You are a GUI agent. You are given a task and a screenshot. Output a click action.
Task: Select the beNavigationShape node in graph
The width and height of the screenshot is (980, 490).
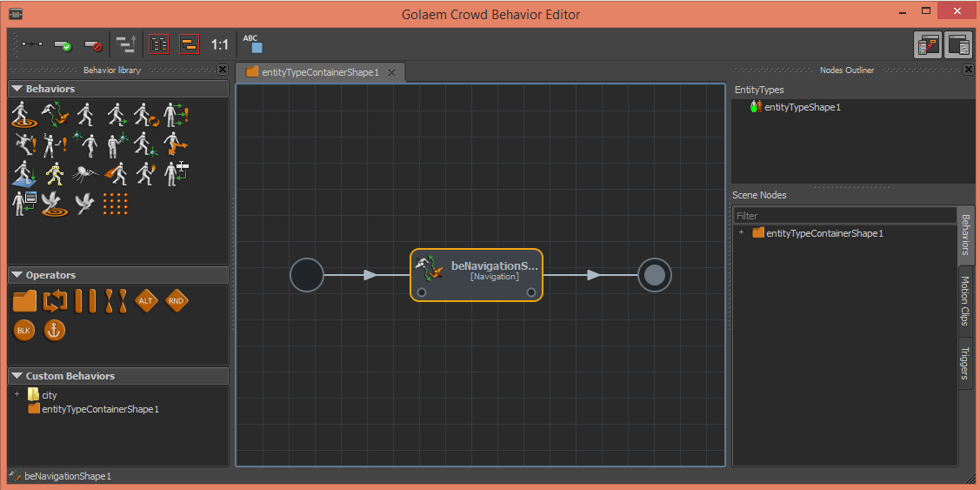[x=477, y=275]
